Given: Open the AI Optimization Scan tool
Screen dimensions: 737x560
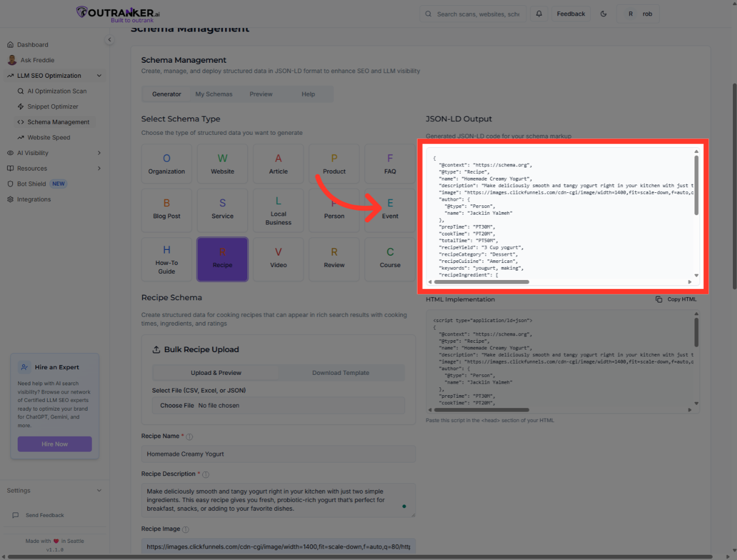Looking at the screenshot, I should point(57,91).
